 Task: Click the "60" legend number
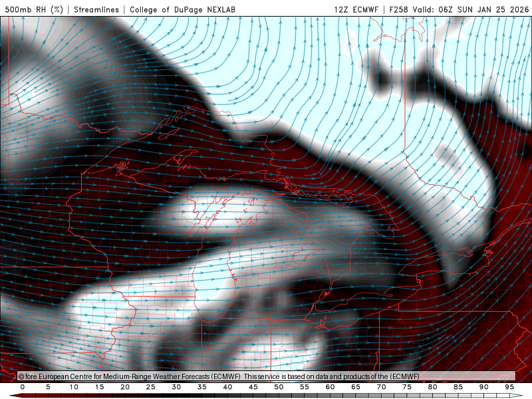click(x=330, y=387)
